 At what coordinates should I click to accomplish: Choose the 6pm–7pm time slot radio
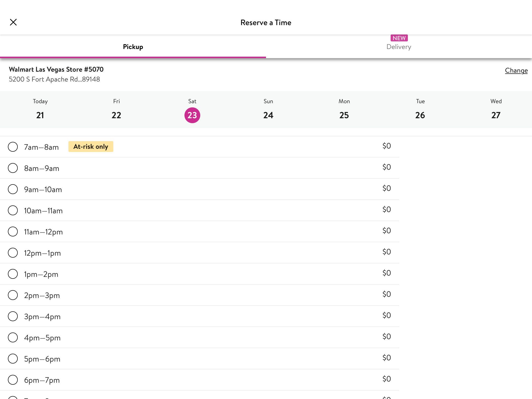pyautogui.click(x=13, y=380)
